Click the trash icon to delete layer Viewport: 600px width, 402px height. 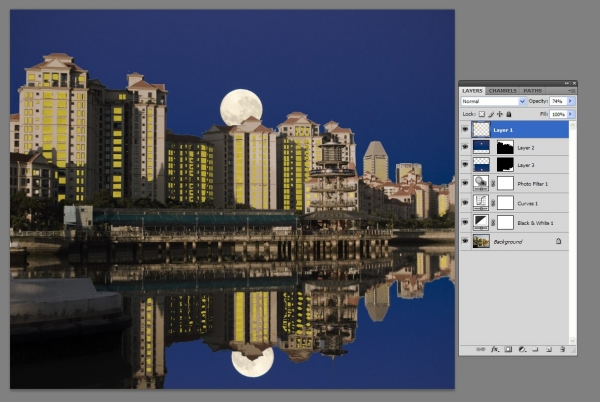tap(562, 349)
